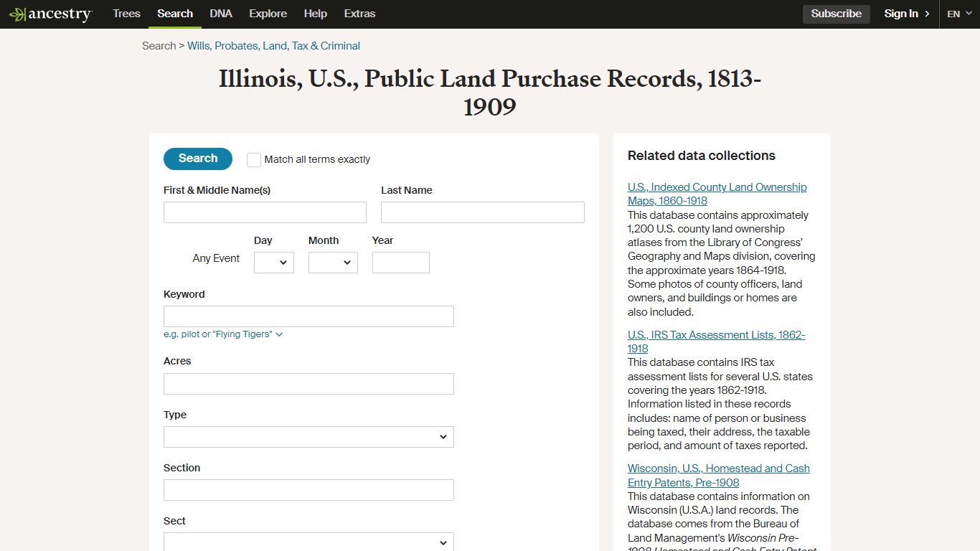Screen dimensions: 980x551
Task: Focus the Last Name field
Action: (x=483, y=212)
